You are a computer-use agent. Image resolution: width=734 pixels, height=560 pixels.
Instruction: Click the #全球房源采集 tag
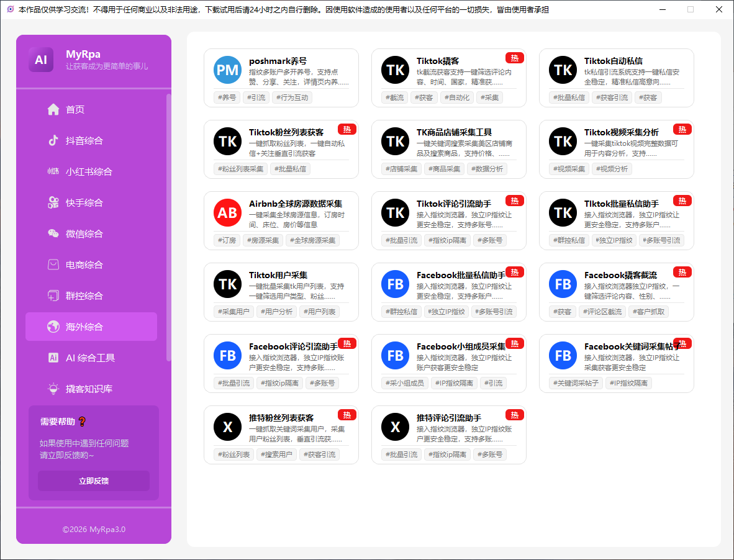[x=313, y=240]
